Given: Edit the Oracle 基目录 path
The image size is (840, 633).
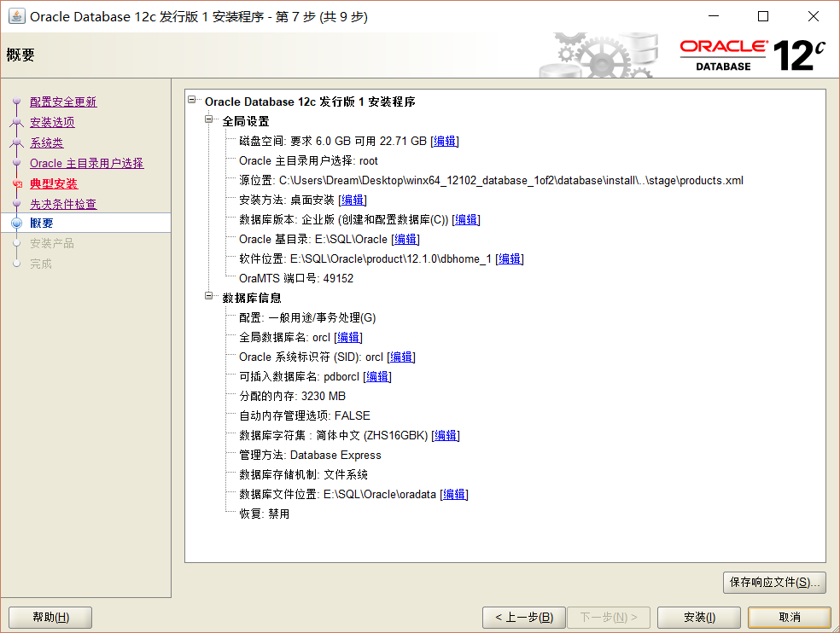Looking at the screenshot, I should pos(405,239).
